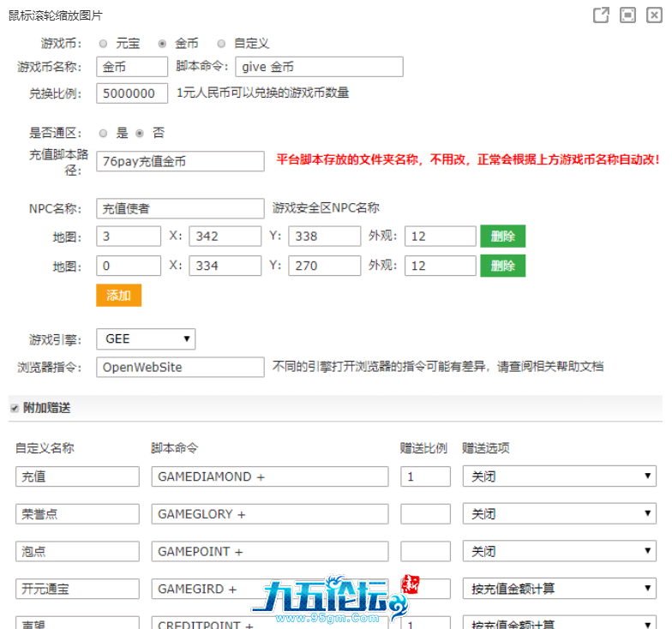
Task: Select the 元宝 currency radio button
Action: [x=104, y=43]
